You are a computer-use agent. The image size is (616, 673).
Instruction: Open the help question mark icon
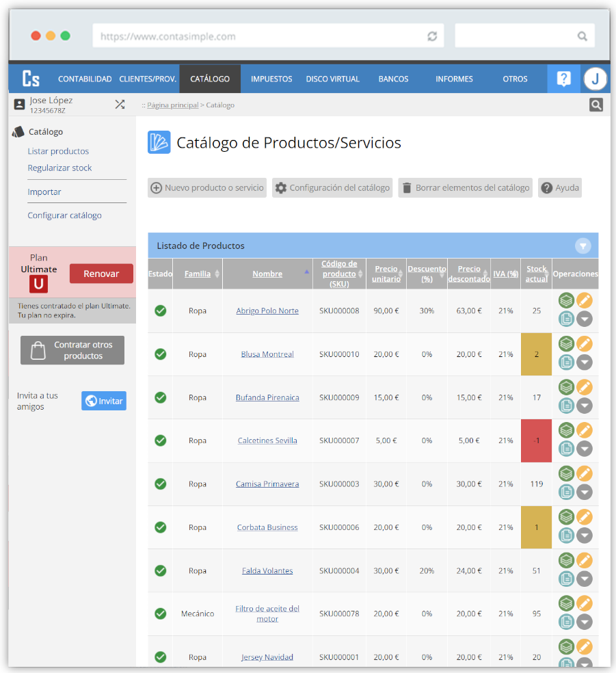pos(563,79)
